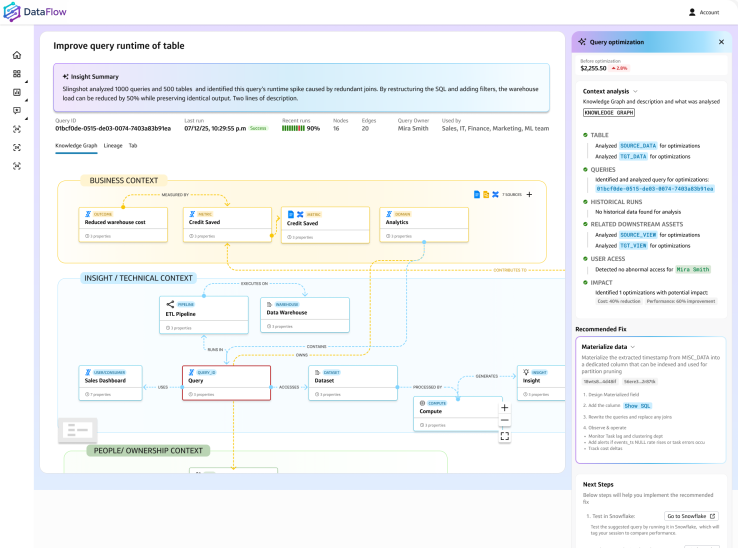Select the ETL Pipeline node
The width and height of the screenshot is (738, 548).
click(x=204, y=315)
